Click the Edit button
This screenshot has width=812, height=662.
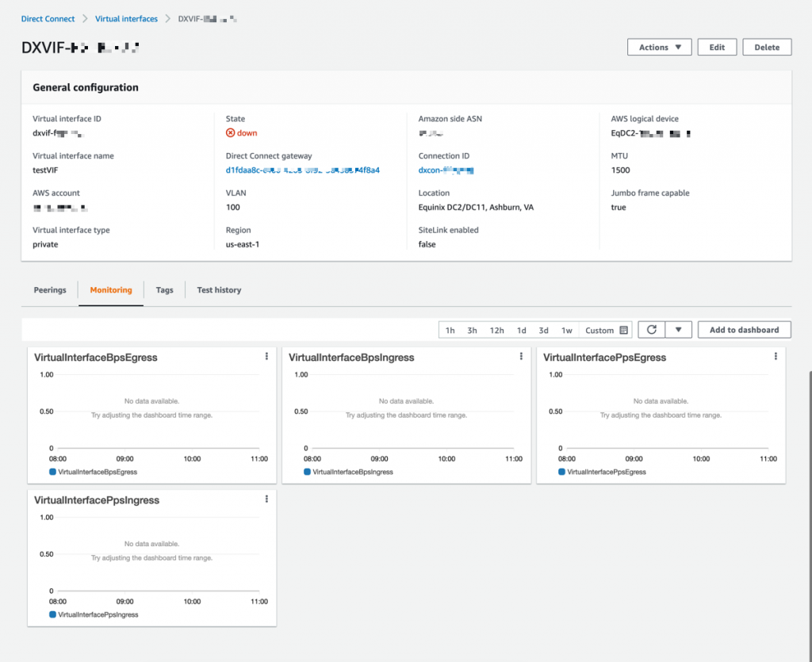pos(717,47)
